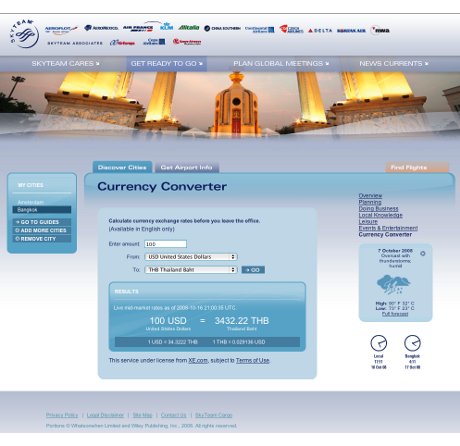This screenshot has height=446, width=460.
Task: Open the Aeroflot airline logo
Action: click(x=61, y=29)
